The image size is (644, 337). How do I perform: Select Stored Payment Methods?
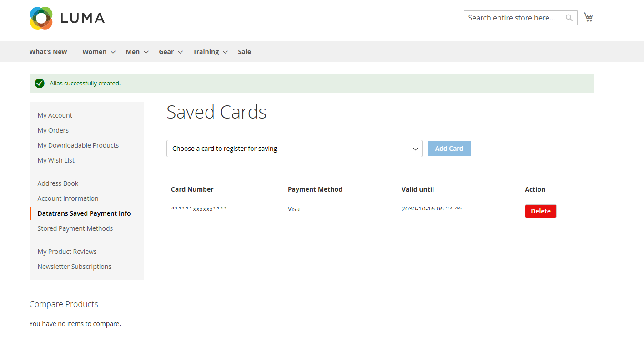coord(75,228)
